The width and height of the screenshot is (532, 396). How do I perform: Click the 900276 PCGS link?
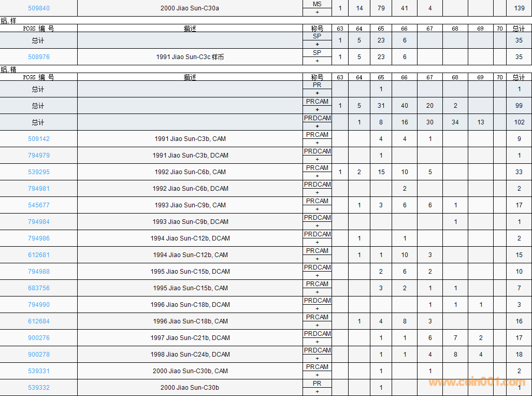coord(39,338)
